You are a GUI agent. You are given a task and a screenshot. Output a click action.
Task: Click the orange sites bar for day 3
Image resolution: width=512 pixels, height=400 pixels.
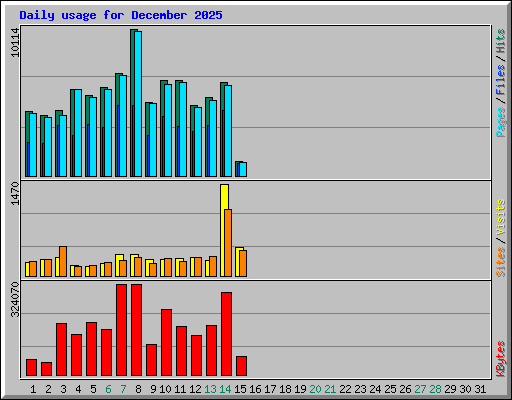point(63,261)
